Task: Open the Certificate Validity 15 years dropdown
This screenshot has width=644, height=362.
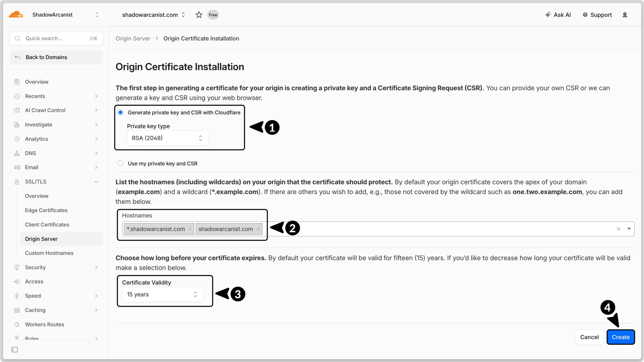Action: point(163,294)
